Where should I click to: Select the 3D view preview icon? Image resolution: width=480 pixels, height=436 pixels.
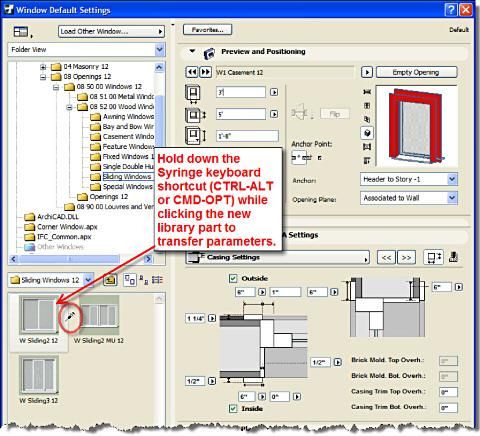[367, 133]
